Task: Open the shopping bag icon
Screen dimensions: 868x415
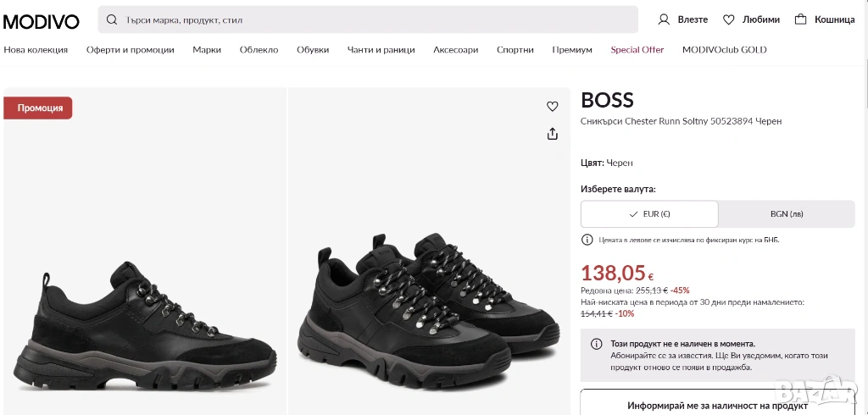Action: coord(800,19)
